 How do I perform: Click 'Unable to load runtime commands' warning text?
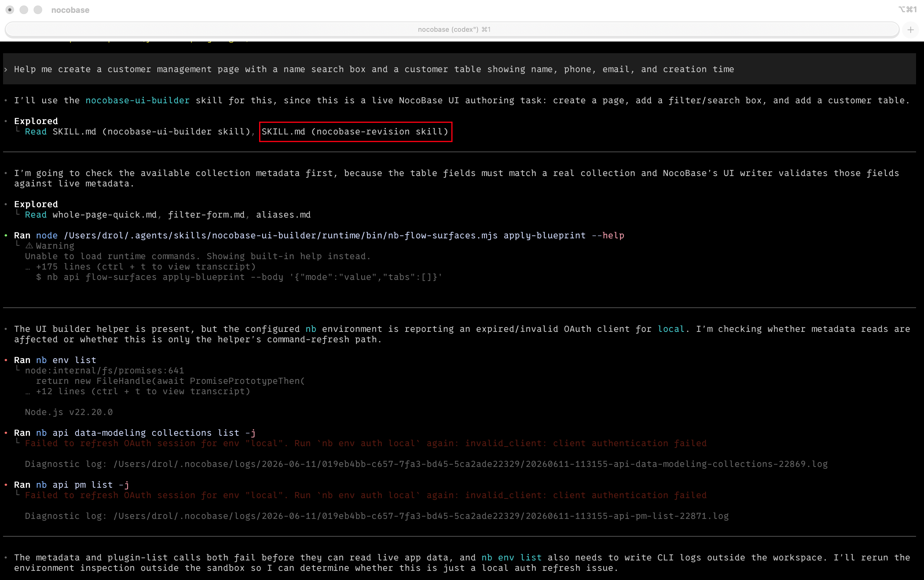(198, 256)
